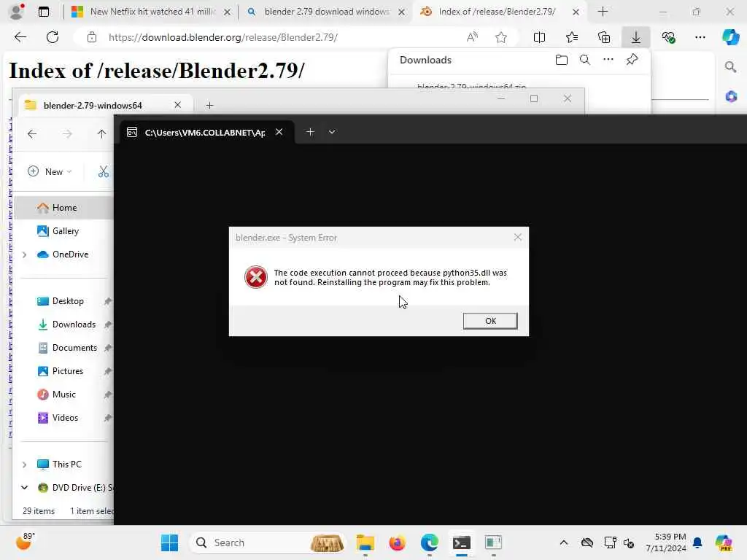The image size is (747, 560).
Task: Switch to Microsoft Edge in taskbar
Action: point(429,542)
